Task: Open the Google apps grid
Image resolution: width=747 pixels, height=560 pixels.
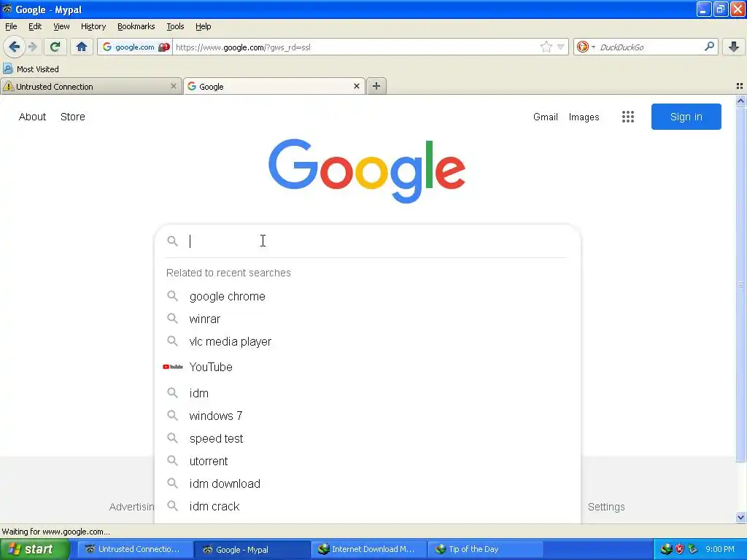Action: click(628, 117)
